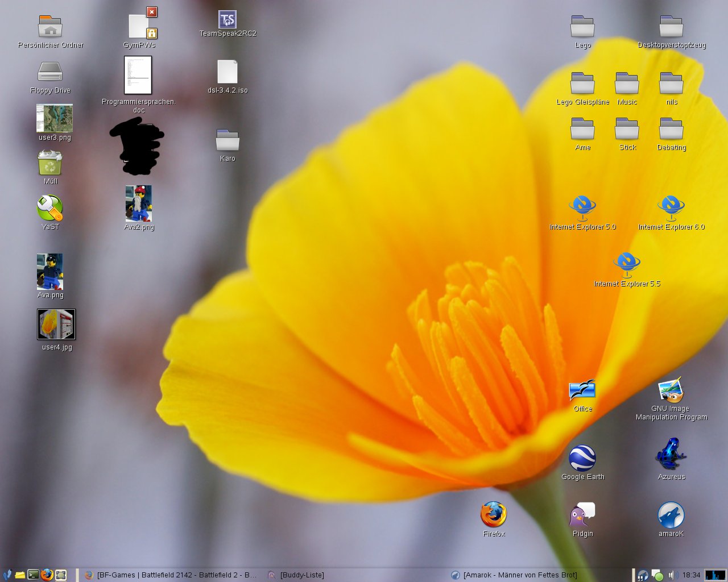Open GNU Image Manipulation Program icon
This screenshot has height=582, width=728.
click(671, 390)
